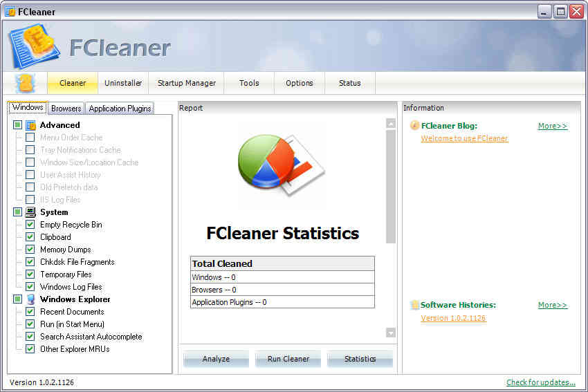Click the Run Cleaner button
Image resolution: width=588 pixels, height=392 pixels.
288,359
